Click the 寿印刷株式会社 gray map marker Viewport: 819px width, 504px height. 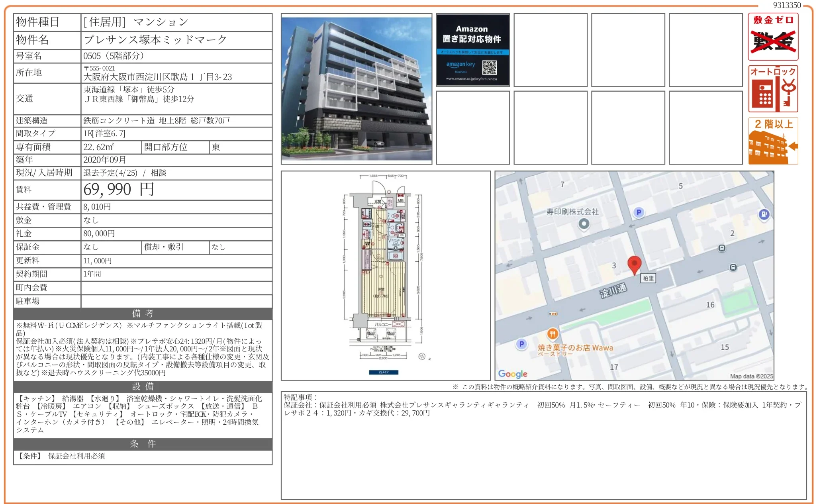[584, 224]
